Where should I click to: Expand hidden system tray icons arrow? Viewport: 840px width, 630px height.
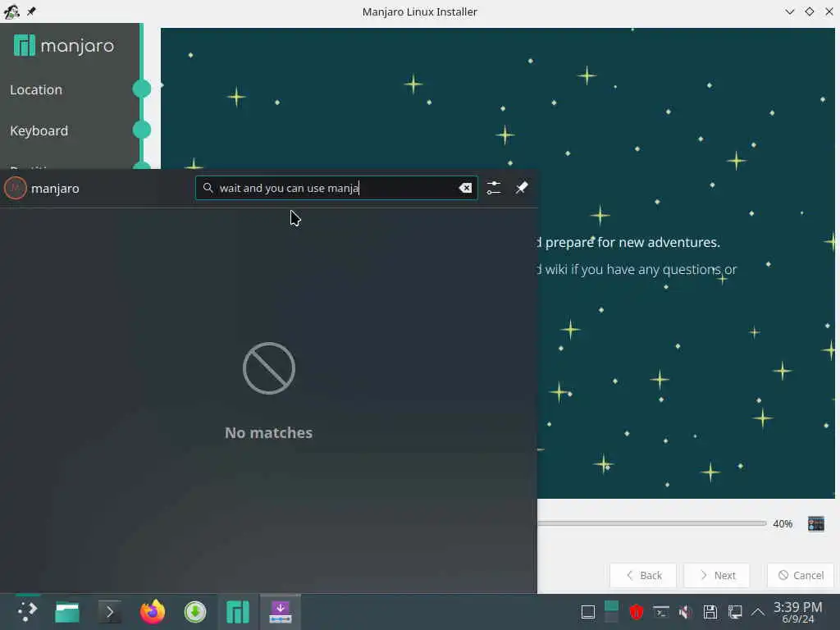tap(758, 612)
